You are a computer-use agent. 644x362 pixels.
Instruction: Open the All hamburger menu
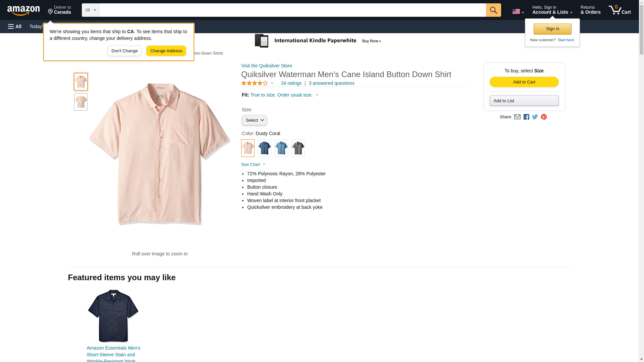click(15, 26)
